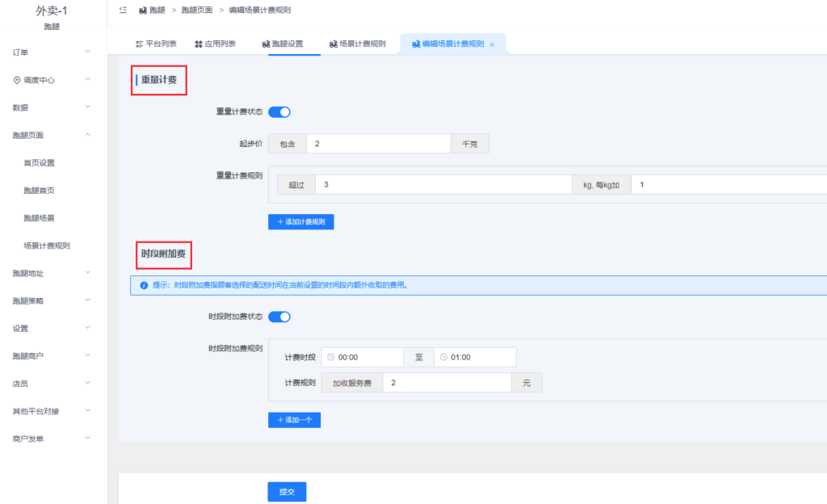Click the 加收服务费 amount input field
Image resolution: width=827 pixels, height=504 pixels.
coord(447,383)
